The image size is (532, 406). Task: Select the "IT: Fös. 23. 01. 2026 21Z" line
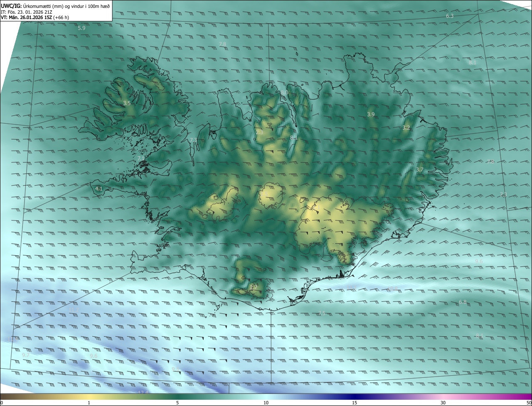(27, 12)
